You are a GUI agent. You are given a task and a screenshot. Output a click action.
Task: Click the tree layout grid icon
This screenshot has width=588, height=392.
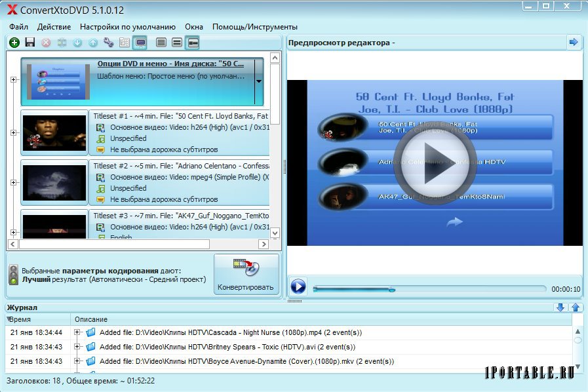(125, 43)
